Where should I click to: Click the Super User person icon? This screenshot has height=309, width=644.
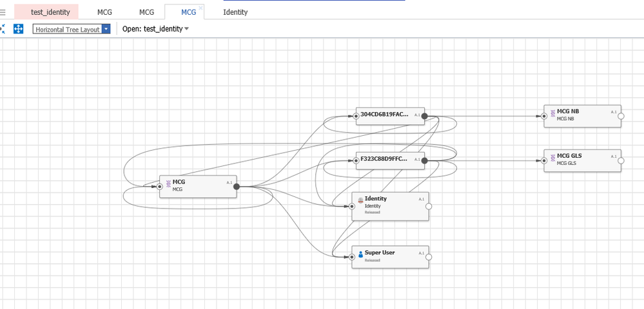point(360,254)
